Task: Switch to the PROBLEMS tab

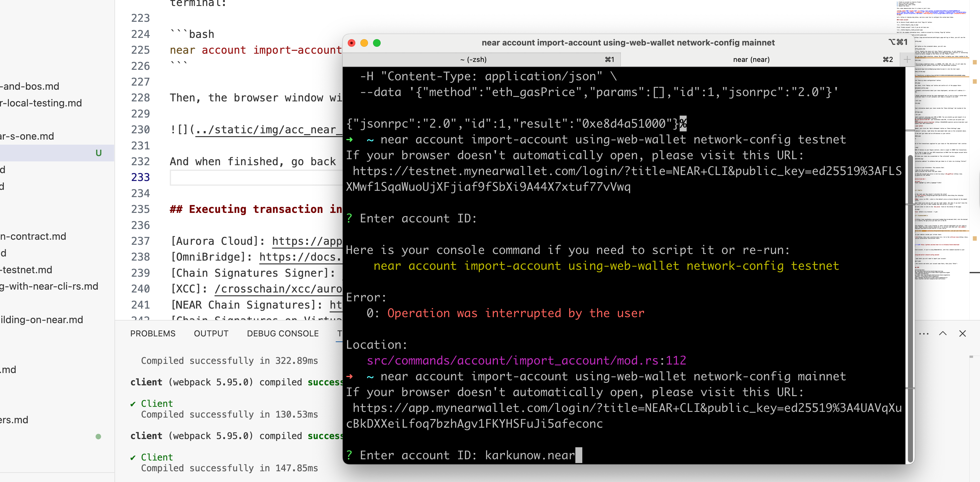Action: 153,333
